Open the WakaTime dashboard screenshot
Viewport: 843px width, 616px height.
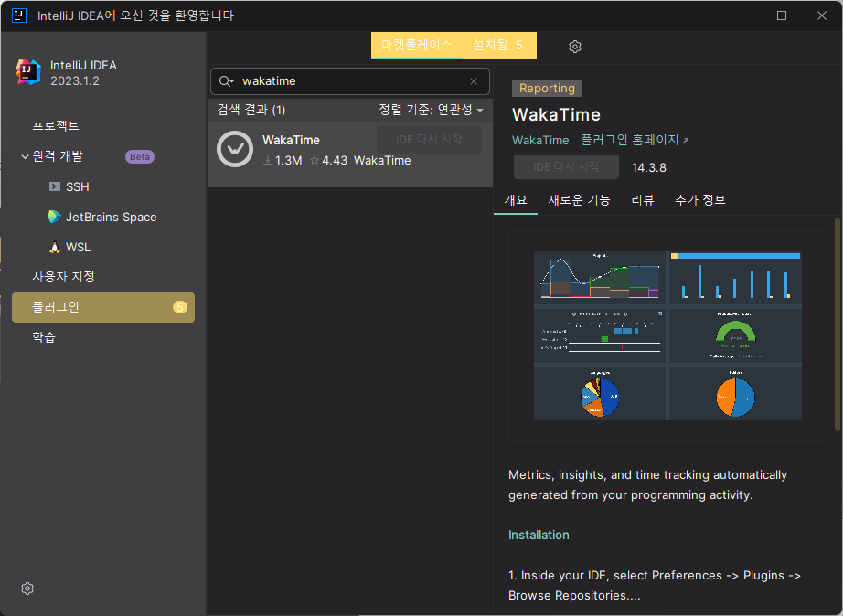pos(667,336)
